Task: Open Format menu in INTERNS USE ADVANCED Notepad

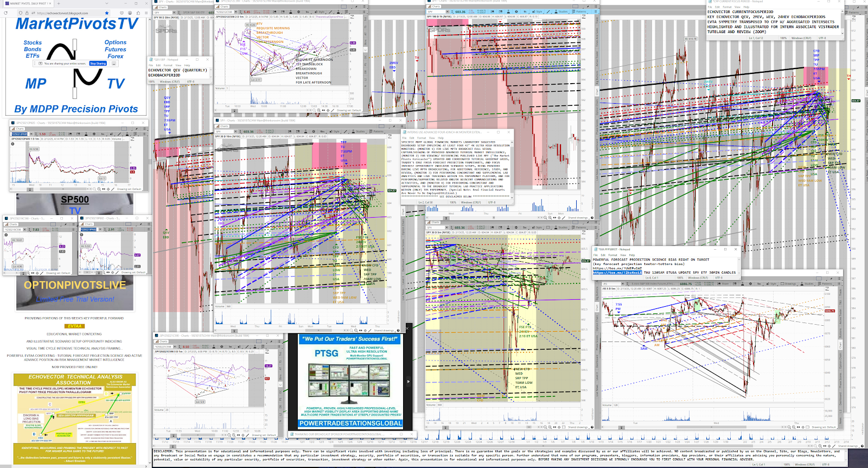Action: tap(422, 138)
